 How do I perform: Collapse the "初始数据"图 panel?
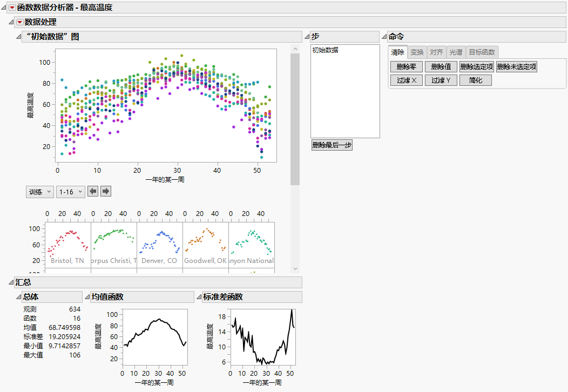(18, 36)
